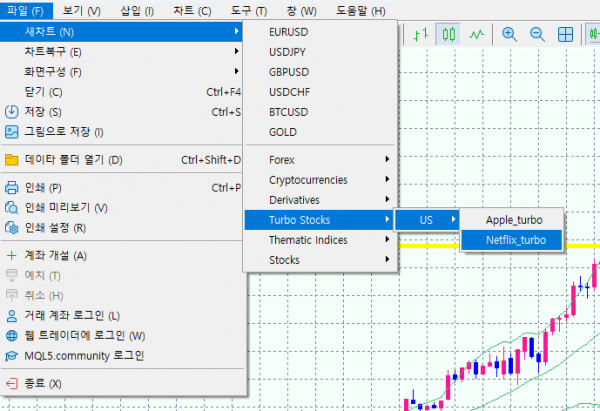Zoom in on the chart
The height and width of the screenshot is (411, 600).
coord(509,34)
